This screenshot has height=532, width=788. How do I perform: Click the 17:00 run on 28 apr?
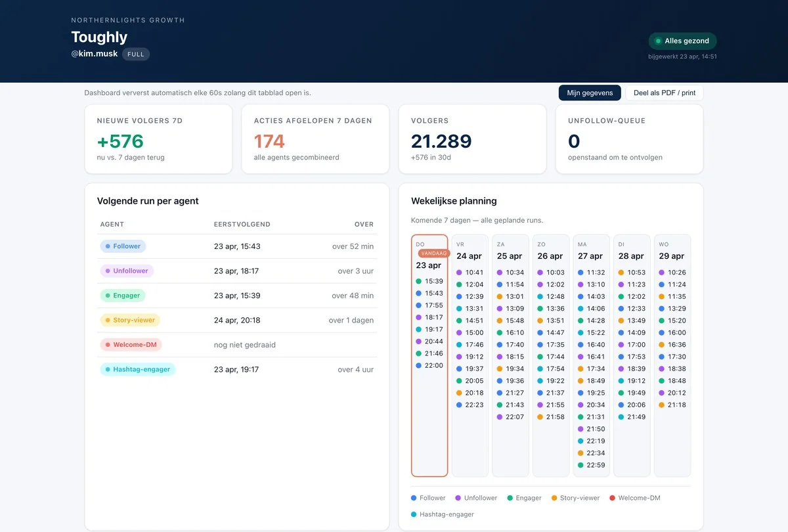[633, 344]
